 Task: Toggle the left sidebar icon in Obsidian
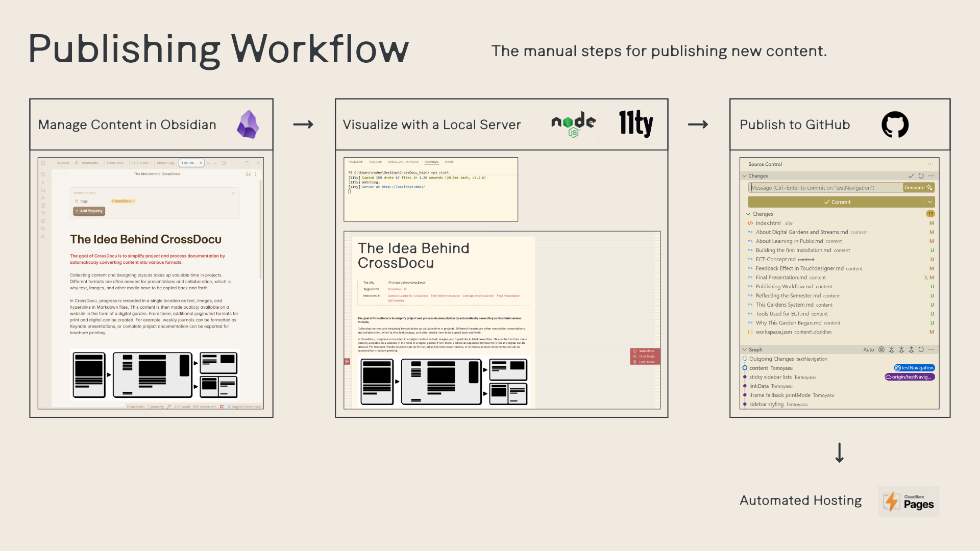(43, 163)
